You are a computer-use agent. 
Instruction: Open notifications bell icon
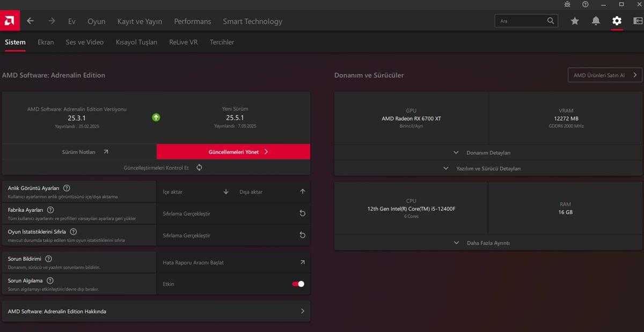click(596, 21)
